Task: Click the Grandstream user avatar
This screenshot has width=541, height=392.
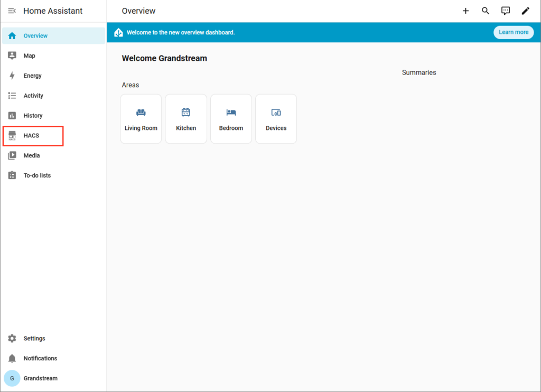Action: click(12, 378)
